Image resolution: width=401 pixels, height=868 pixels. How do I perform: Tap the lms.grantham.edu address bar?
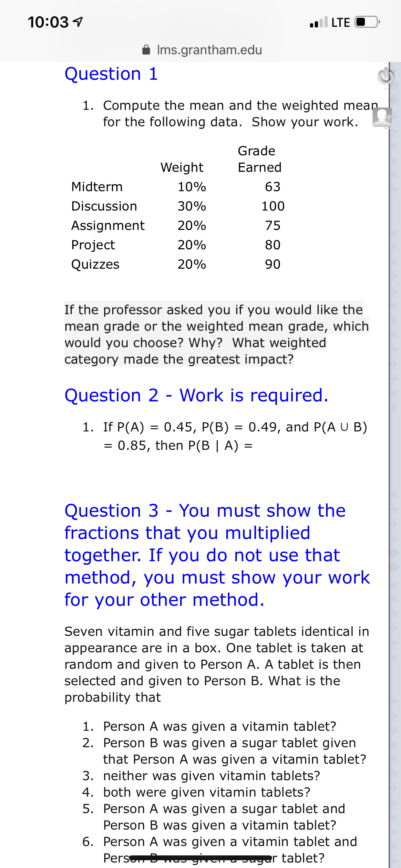[202, 50]
